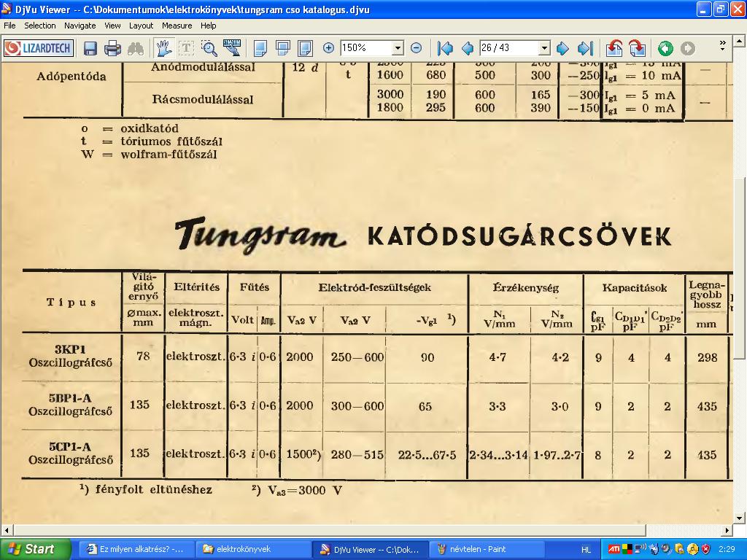Open the View menu
The width and height of the screenshot is (747, 560).
[112, 26]
